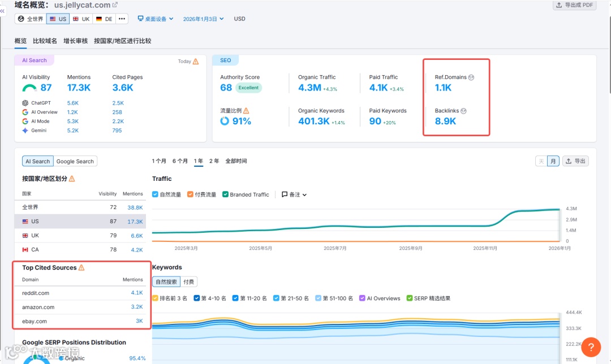
Task: Toggle the 自然流量 checkbox
Action: pos(155,194)
